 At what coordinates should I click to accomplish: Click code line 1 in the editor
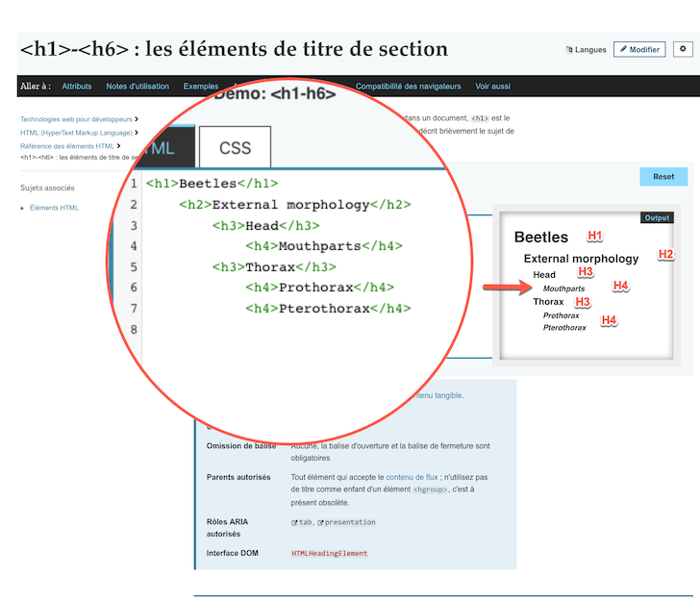[212, 183]
